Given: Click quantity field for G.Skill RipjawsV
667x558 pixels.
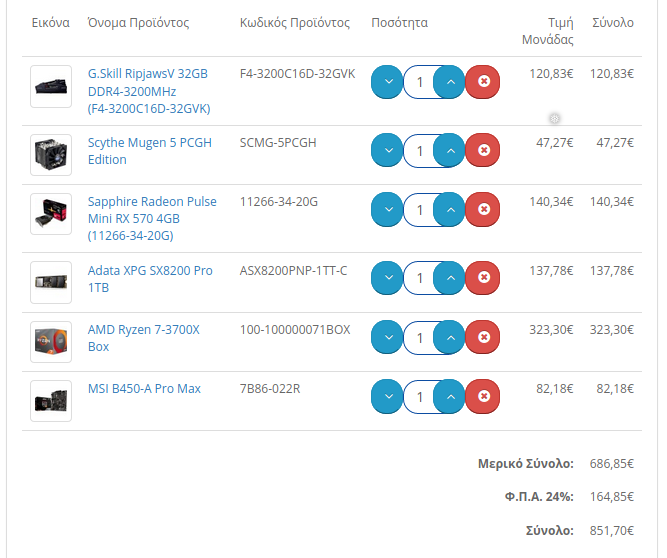Looking at the screenshot, I should pos(419,82).
